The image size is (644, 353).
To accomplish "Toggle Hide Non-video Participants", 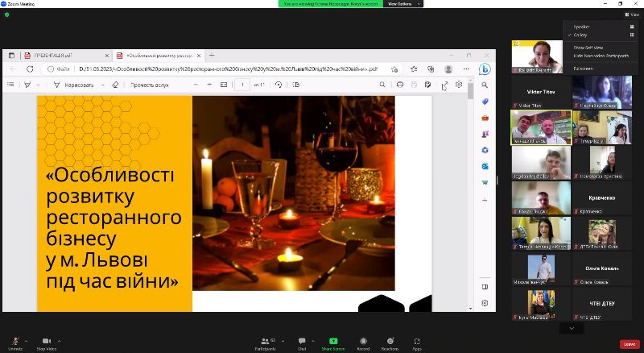I will pyautogui.click(x=600, y=55).
